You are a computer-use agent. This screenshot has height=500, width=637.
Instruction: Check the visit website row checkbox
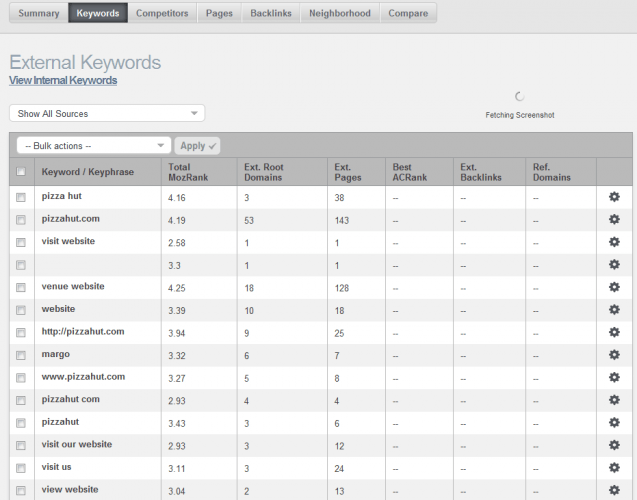21,242
